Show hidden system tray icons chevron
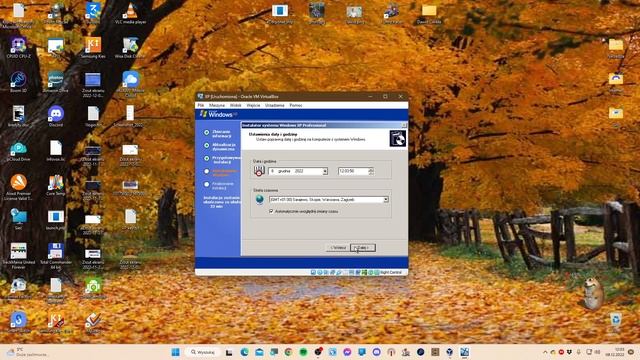 [x=545, y=352]
